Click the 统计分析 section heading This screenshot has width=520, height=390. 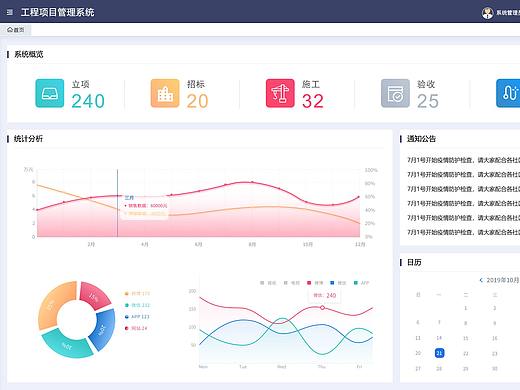pos(28,139)
